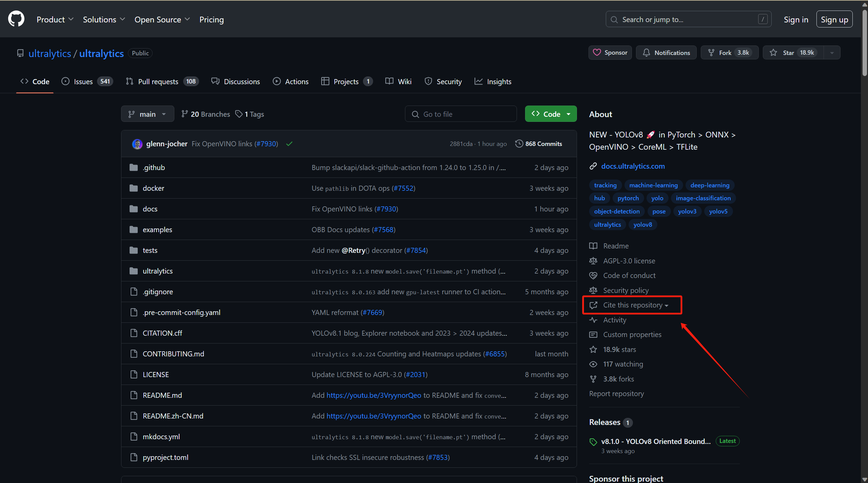Open the mkdocs.yml file
This screenshot has width=868, height=483.
pyautogui.click(x=161, y=436)
